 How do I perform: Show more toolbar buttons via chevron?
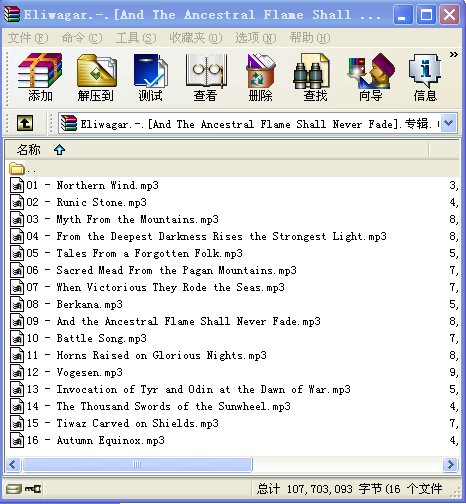click(453, 54)
